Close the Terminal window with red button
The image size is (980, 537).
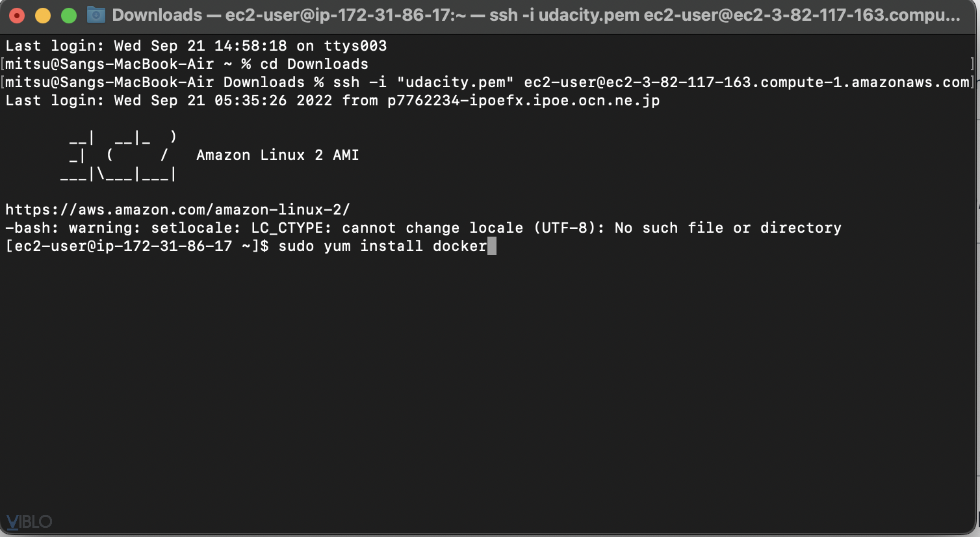tap(17, 15)
